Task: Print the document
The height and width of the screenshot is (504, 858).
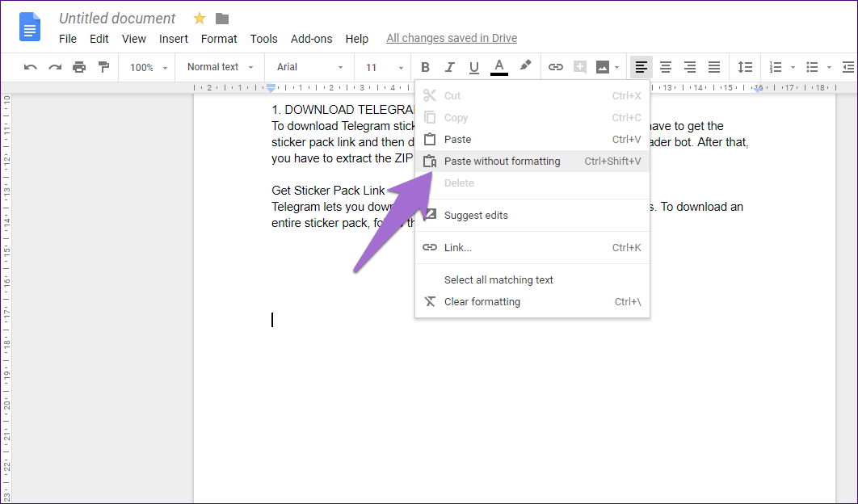Action: coord(79,67)
